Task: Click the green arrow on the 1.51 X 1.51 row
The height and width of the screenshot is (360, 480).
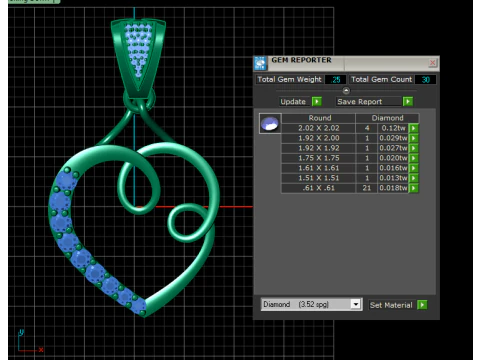Action: coord(413,178)
